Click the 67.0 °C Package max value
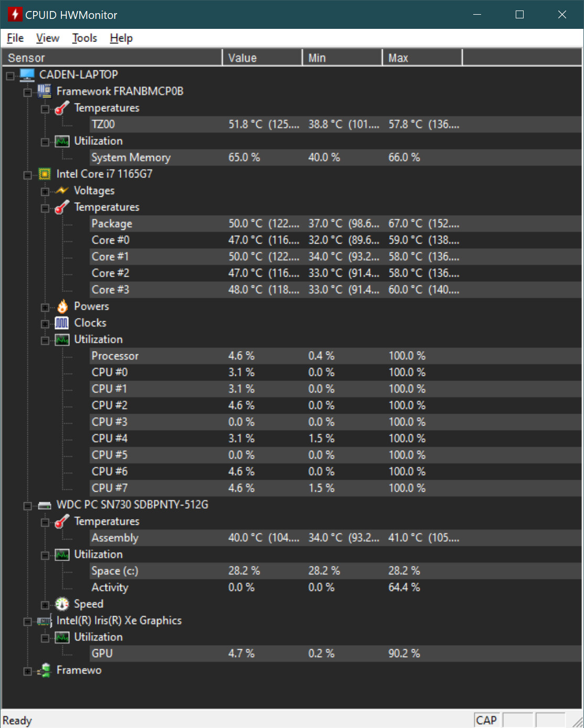 click(x=424, y=224)
